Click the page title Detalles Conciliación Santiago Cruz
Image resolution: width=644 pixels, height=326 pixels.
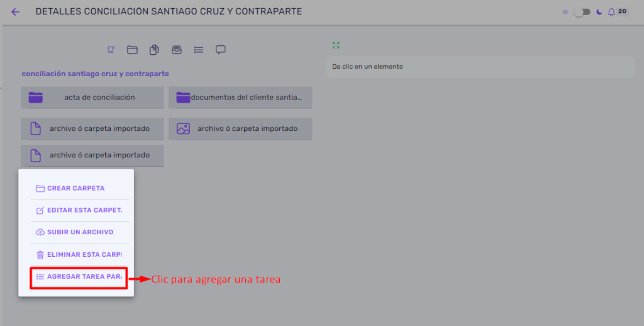click(x=169, y=11)
